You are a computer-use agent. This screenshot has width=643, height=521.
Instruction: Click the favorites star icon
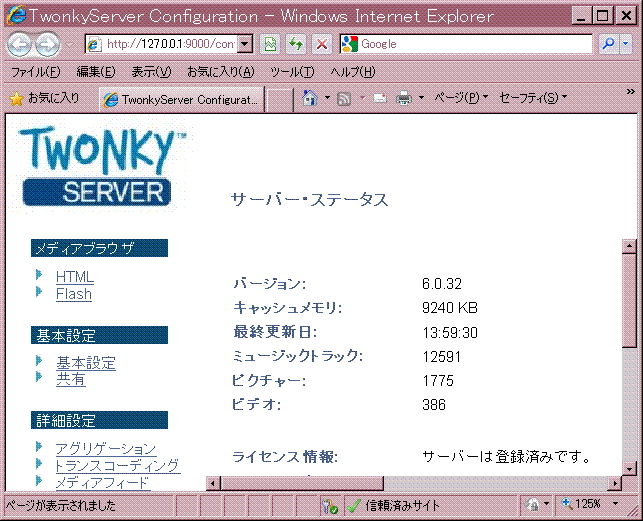pyautogui.click(x=16, y=98)
